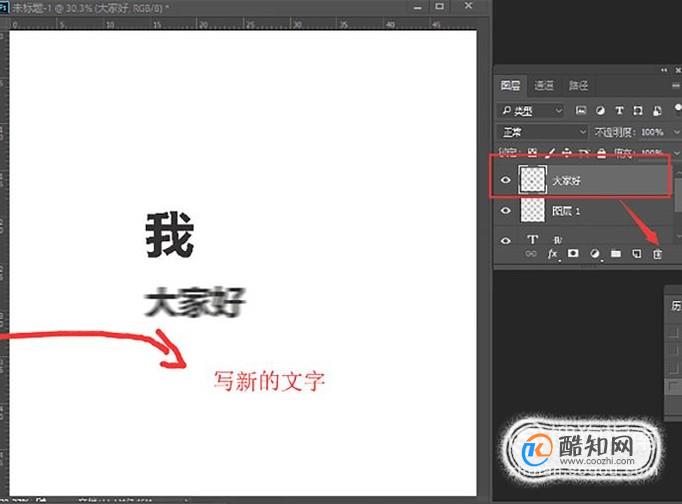
Task: Filter layers by smart object icon
Action: [x=657, y=110]
